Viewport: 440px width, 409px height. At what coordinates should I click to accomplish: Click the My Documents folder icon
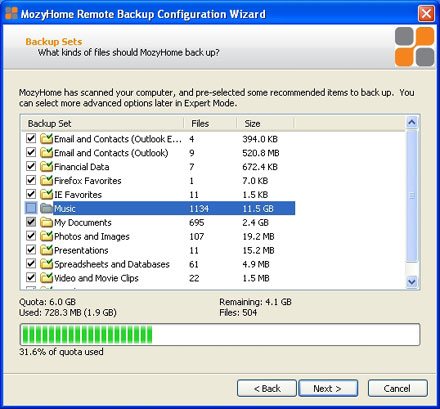tap(46, 222)
